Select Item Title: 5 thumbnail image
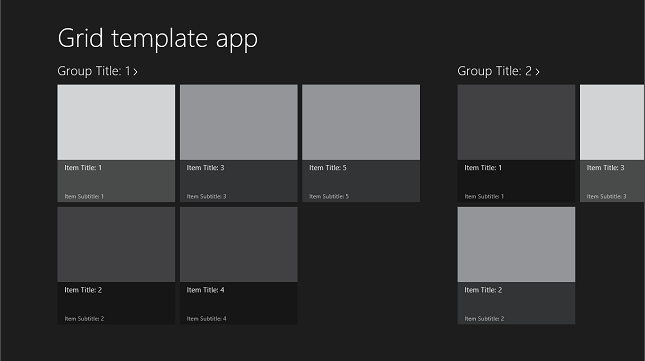The height and width of the screenshot is (361, 645). coord(361,122)
